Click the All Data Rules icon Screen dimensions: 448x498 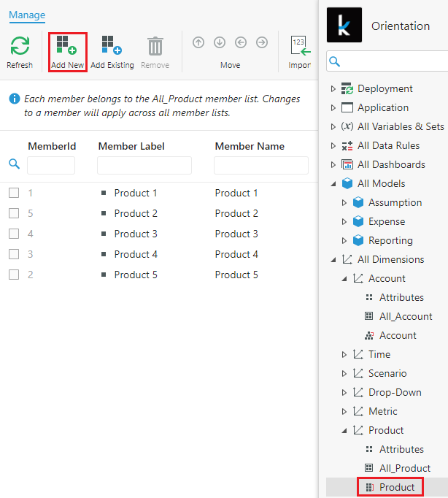(347, 145)
